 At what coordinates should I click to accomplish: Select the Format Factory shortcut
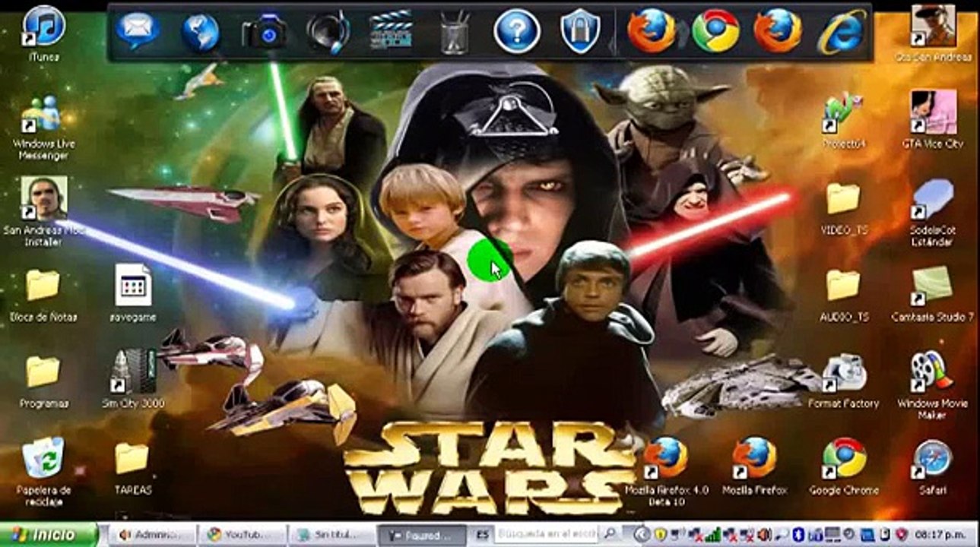coord(844,381)
